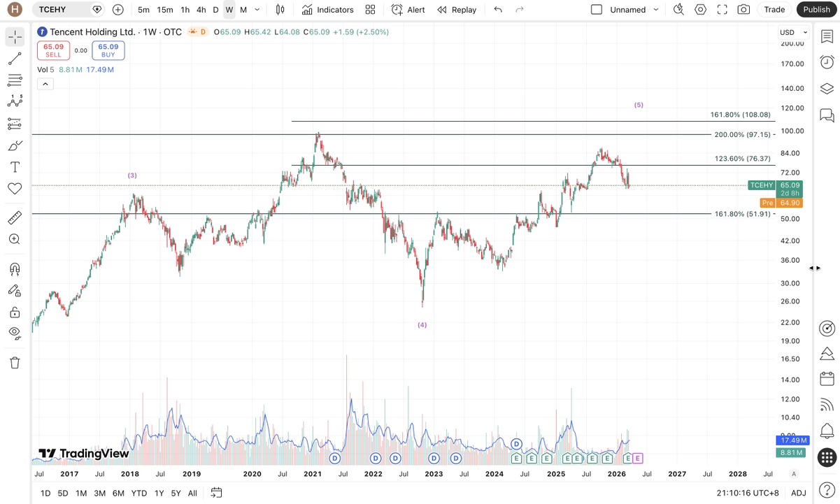Viewport: 840px width, 504px height.
Task: Select the trend line drawing tool
Action: coord(15,59)
